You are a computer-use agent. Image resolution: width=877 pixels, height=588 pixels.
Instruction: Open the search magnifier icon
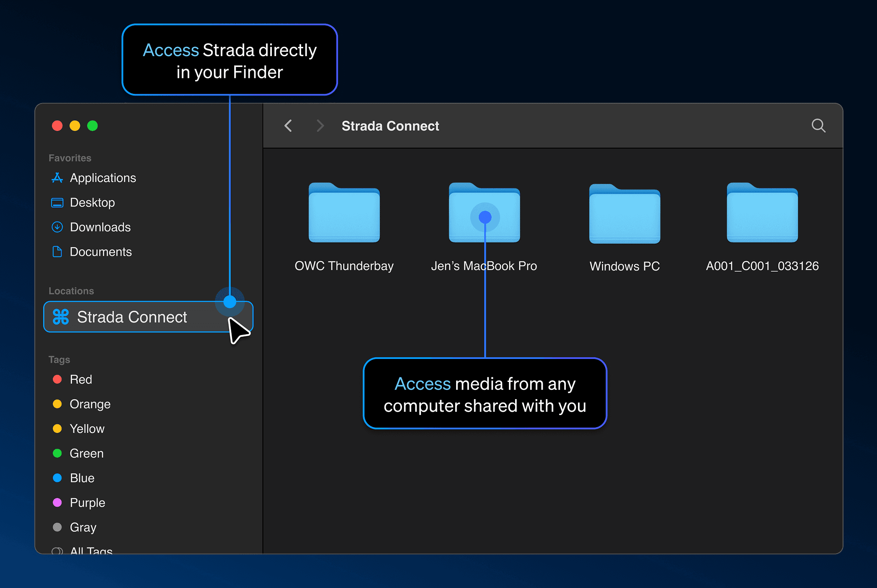pos(818,126)
